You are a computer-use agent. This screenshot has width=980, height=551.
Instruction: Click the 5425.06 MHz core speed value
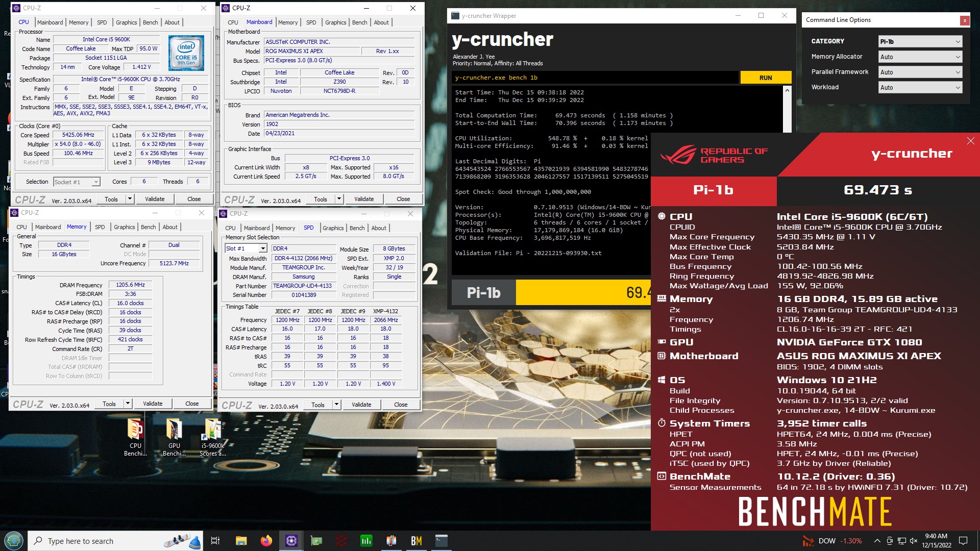(78, 135)
